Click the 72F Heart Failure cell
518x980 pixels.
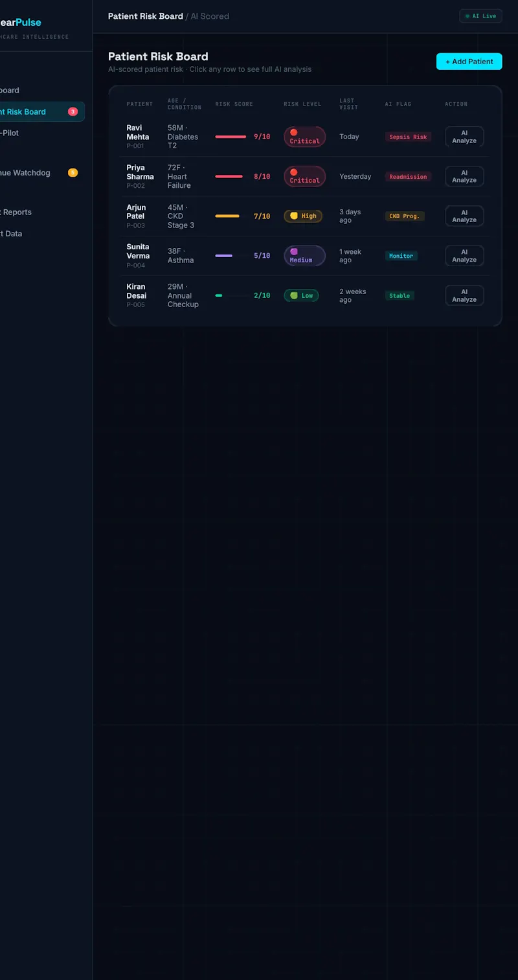pos(179,176)
